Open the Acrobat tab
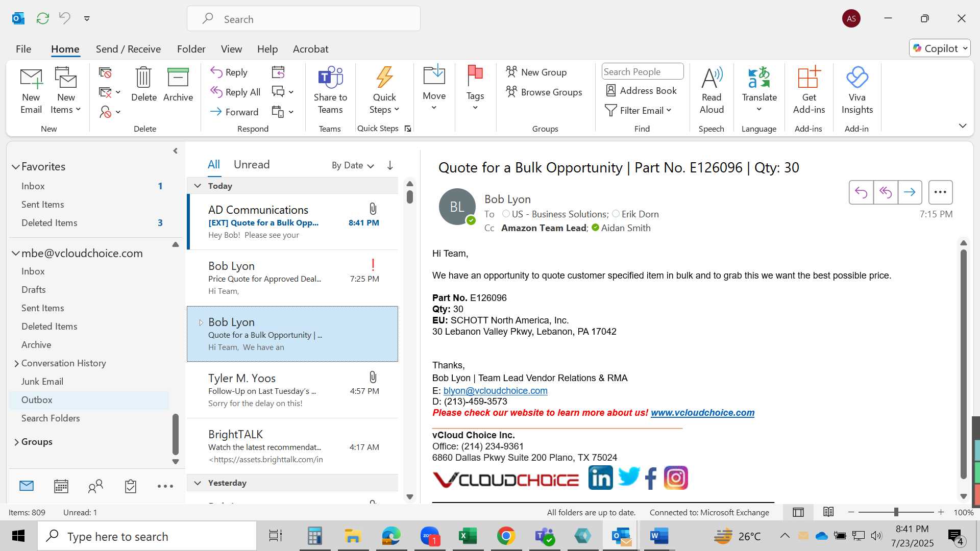Image resolution: width=980 pixels, height=551 pixels. coord(310,49)
